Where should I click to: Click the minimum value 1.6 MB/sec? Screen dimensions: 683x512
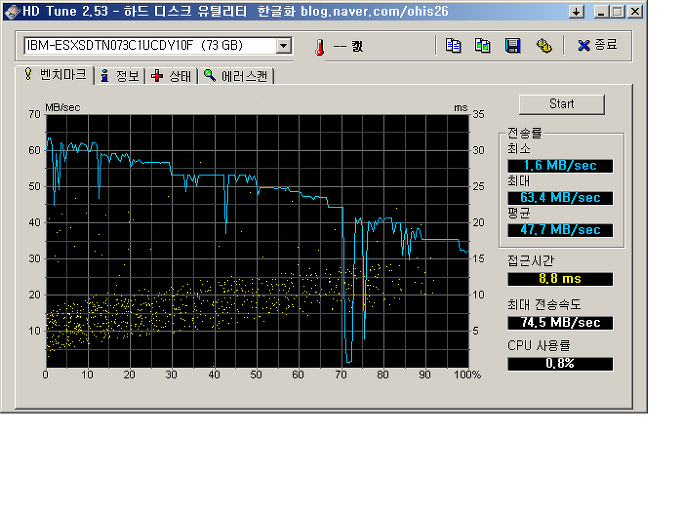(x=560, y=166)
